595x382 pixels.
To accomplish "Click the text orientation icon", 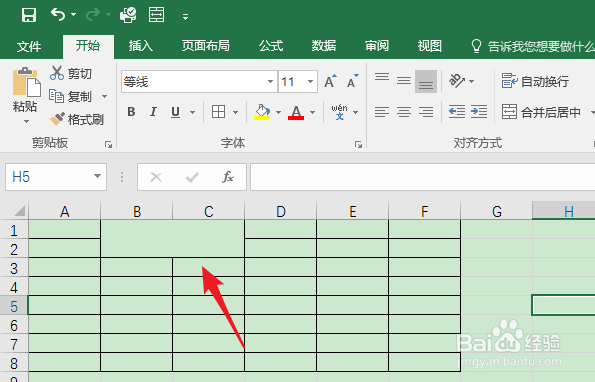I will 457,81.
